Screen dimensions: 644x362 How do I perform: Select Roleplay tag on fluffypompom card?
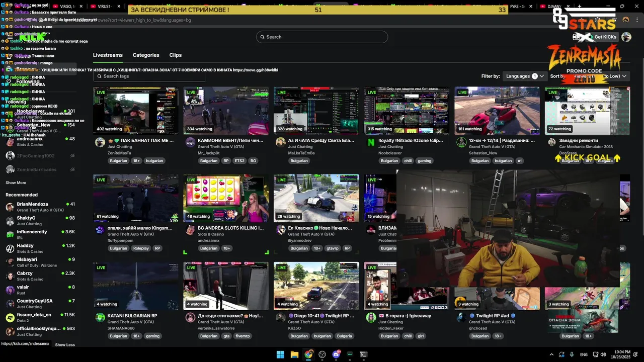[141, 248]
